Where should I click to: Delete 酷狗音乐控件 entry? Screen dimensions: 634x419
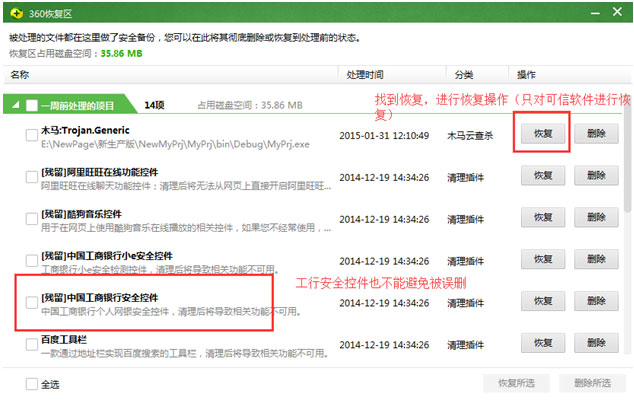point(596,217)
